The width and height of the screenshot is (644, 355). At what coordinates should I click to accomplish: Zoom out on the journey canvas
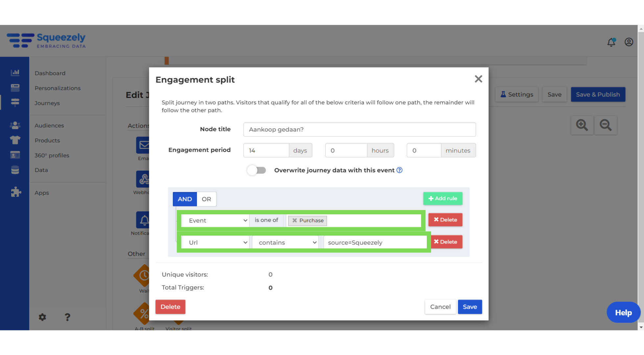pos(606,125)
